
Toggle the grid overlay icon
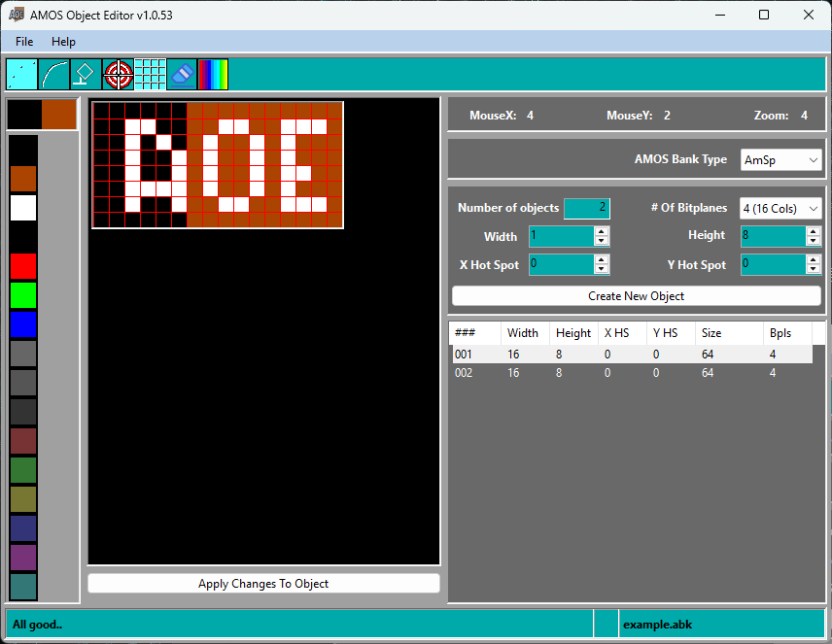point(150,74)
